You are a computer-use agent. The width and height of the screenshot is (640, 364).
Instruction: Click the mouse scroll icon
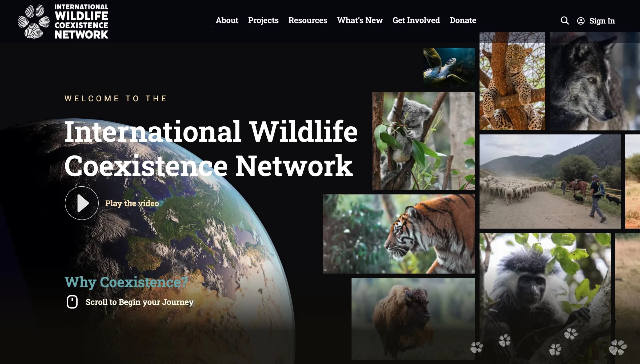(72, 302)
